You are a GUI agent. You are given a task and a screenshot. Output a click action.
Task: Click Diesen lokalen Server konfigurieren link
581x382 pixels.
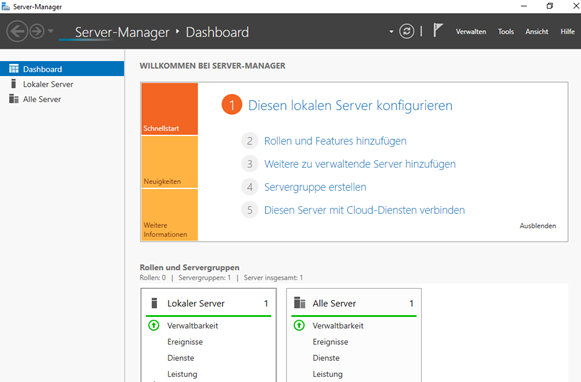click(x=350, y=105)
